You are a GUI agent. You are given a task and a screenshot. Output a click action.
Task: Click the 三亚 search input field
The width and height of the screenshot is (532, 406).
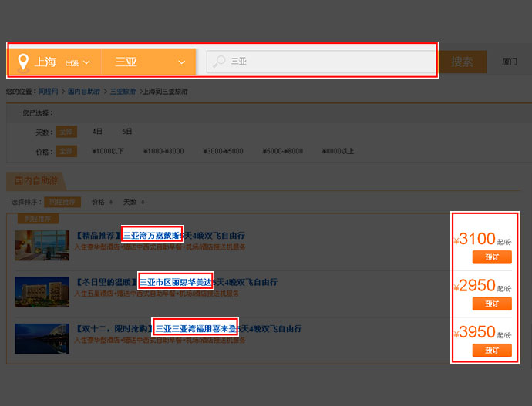coord(324,62)
